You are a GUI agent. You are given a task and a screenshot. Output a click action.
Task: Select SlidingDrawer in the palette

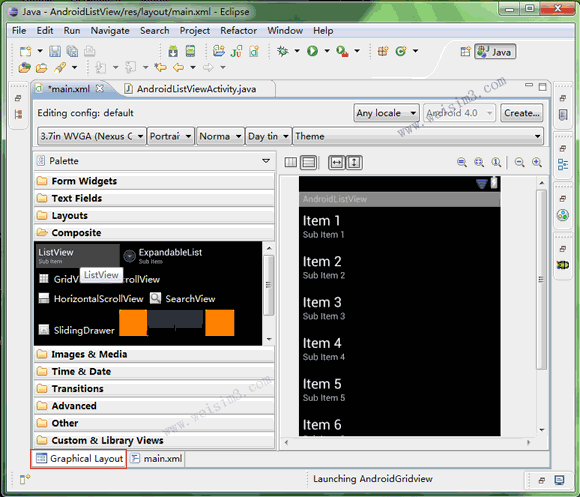click(x=77, y=330)
